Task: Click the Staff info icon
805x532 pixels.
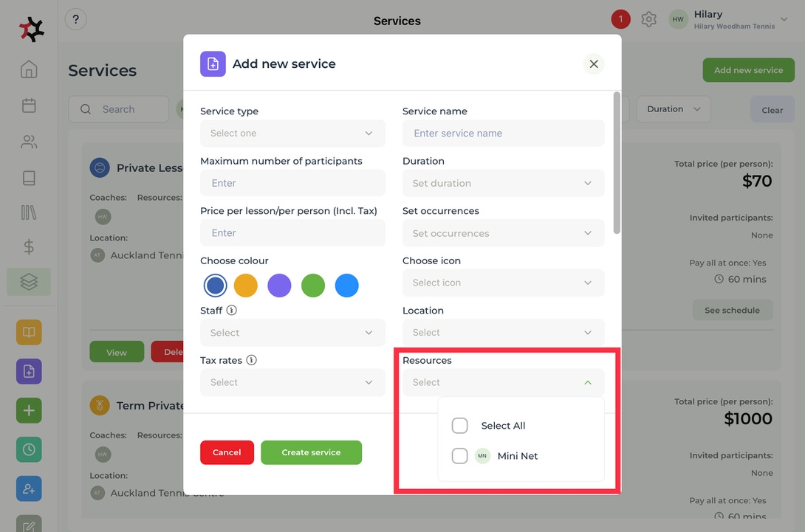Action: [x=232, y=311]
